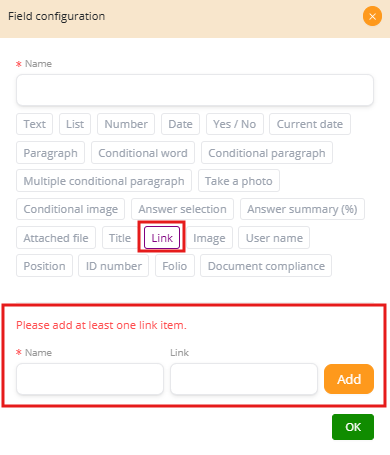
Task: Select Multiple conditional paragraph option
Action: (x=104, y=181)
